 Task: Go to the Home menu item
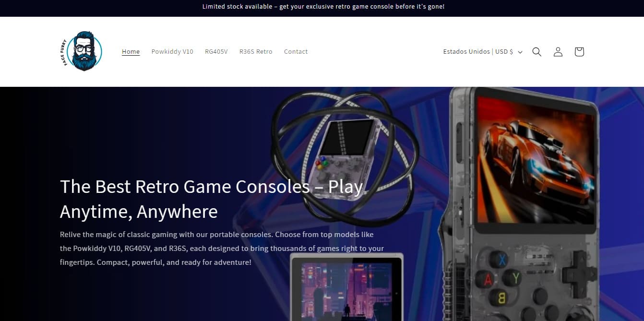tap(131, 52)
